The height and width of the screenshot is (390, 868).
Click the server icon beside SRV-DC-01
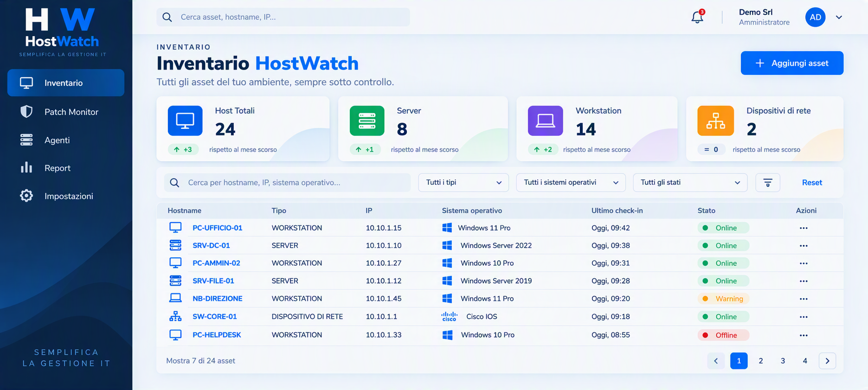[x=175, y=245]
